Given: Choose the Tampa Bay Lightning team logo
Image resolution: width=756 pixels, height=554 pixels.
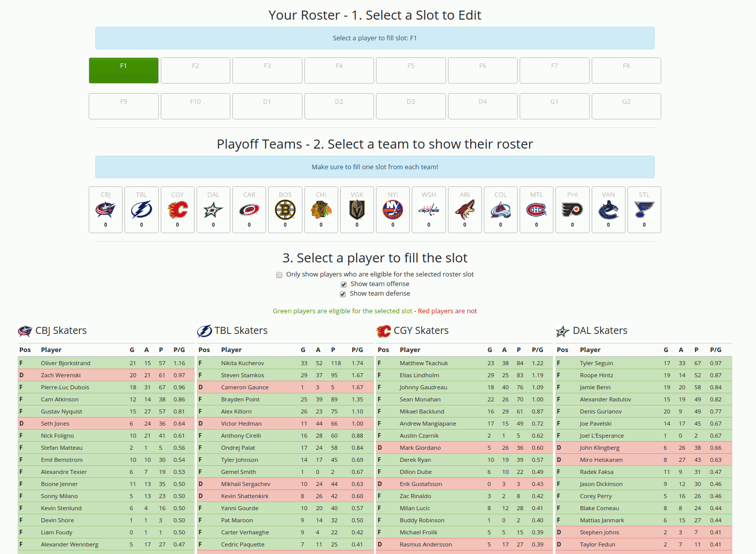Looking at the screenshot, I should (x=142, y=210).
